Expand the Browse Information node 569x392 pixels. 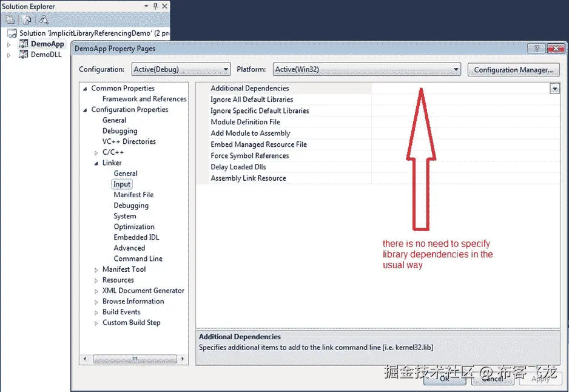(96, 302)
